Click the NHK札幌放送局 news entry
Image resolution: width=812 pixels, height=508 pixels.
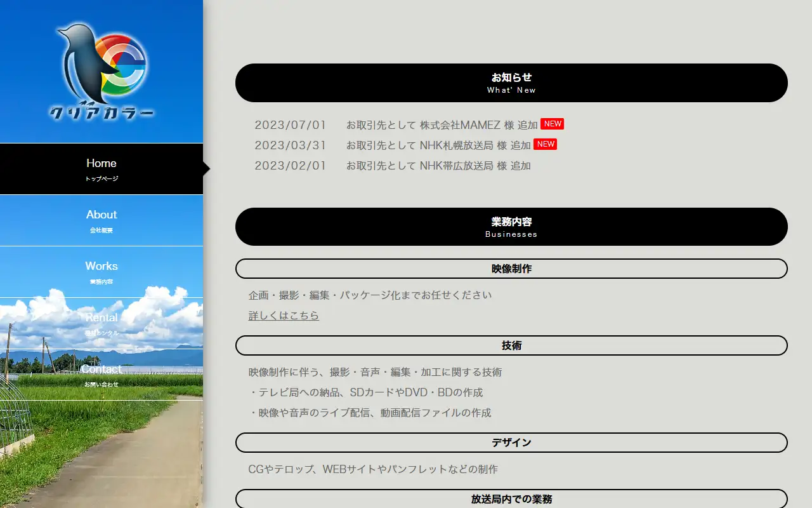tap(438, 145)
